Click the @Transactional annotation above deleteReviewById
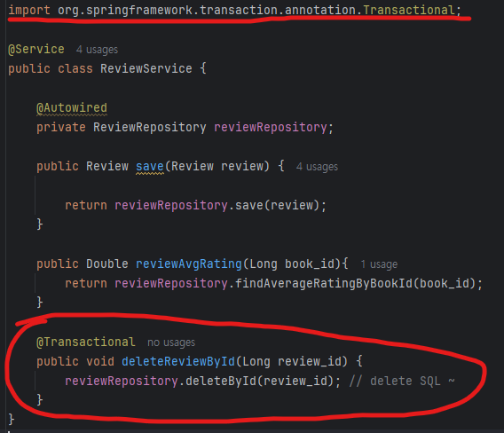The height and width of the screenshot is (433, 504). [x=86, y=342]
